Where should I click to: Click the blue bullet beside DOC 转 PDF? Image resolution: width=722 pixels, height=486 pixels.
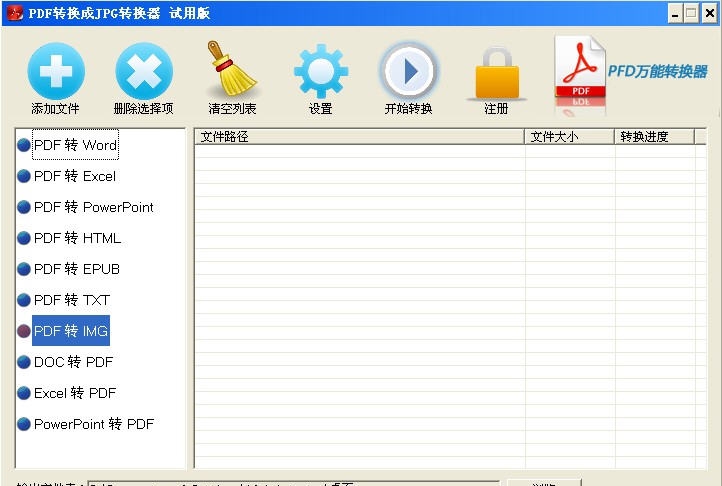tap(23, 362)
